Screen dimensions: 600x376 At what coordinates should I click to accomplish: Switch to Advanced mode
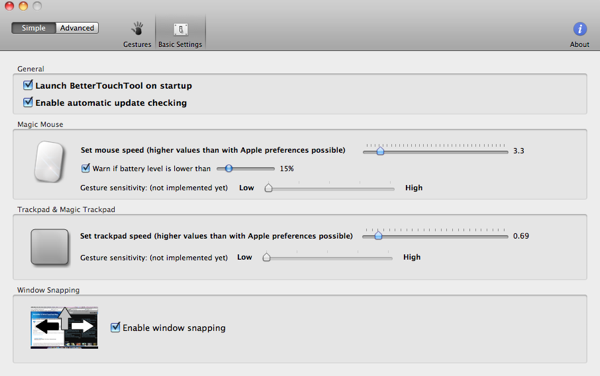click(x=77, y=28)
